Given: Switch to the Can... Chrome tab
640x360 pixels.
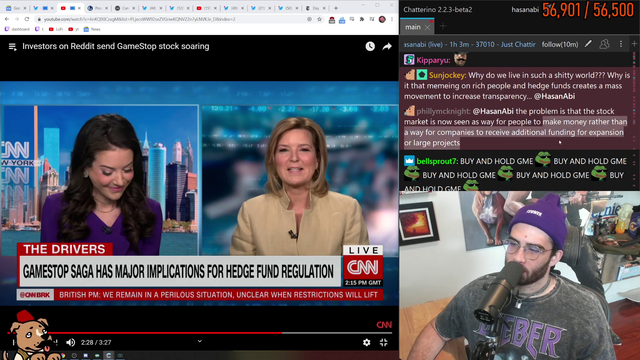Looking at the screenshot, I should click(x=124, y=8).
